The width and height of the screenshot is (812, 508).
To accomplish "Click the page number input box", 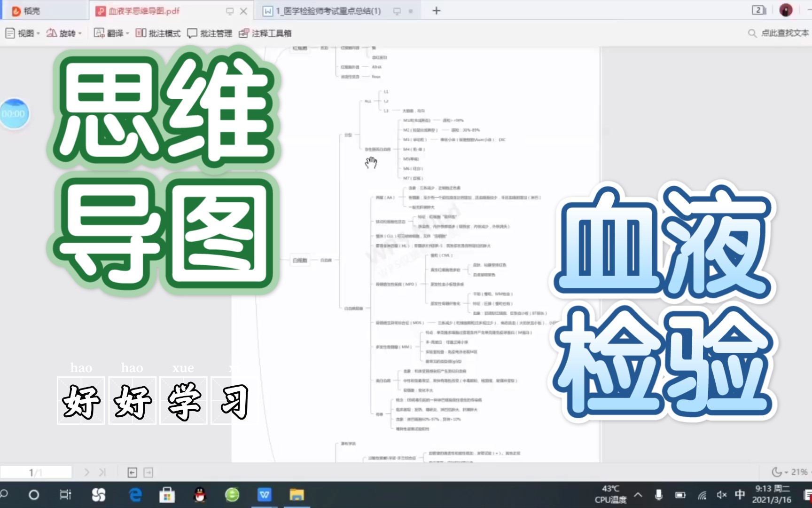I will point(36,472).
